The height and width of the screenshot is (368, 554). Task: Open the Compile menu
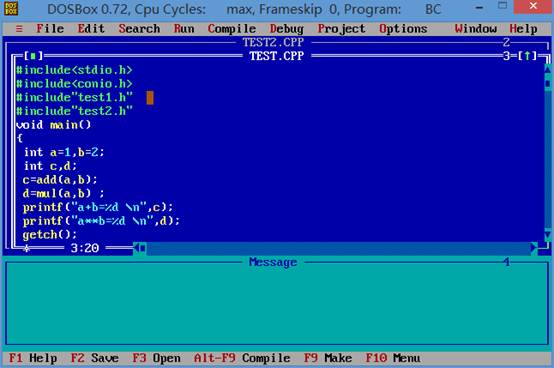[232, 29]
